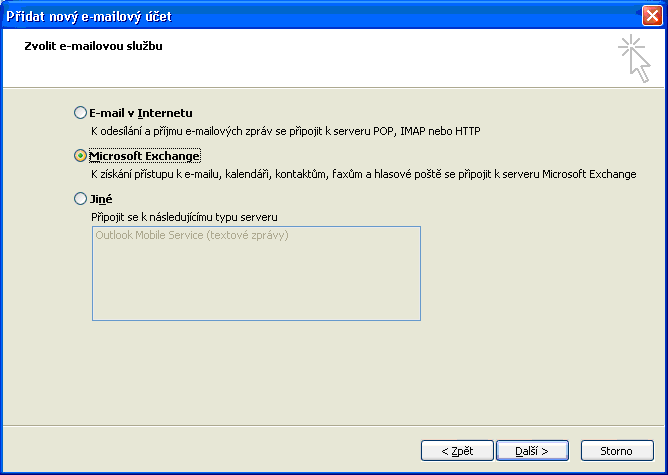The width and height of the screenshot is (668, 475).
Task: Click the Exchange server description line
Action: [x=364, y=174]
